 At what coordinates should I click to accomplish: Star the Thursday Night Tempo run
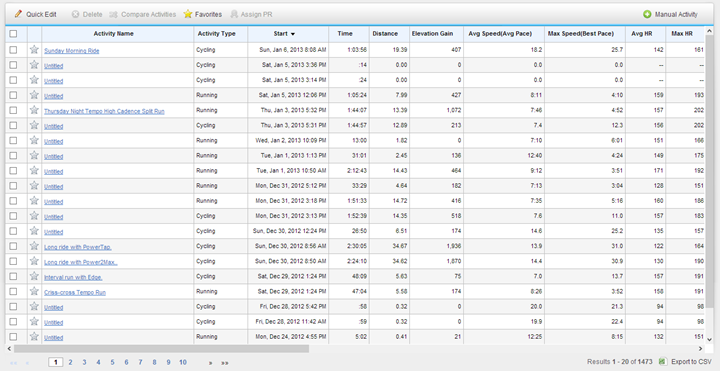[x=34, y=110]
